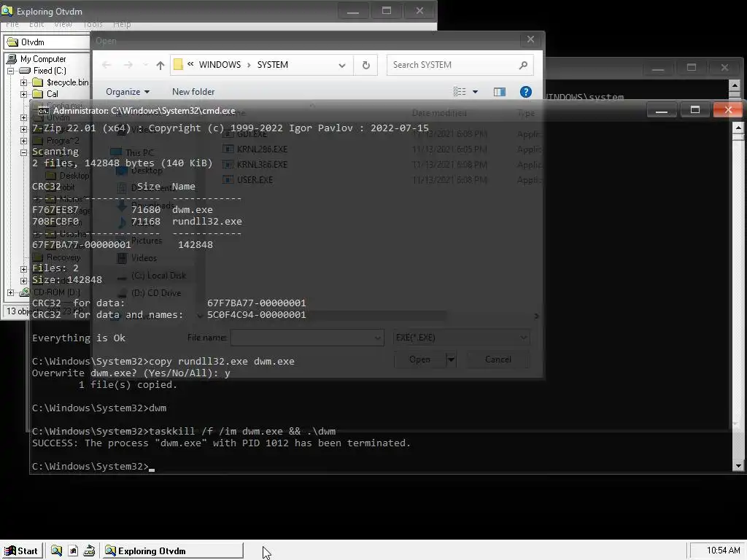Open the Organize menu

pos(128,91)
